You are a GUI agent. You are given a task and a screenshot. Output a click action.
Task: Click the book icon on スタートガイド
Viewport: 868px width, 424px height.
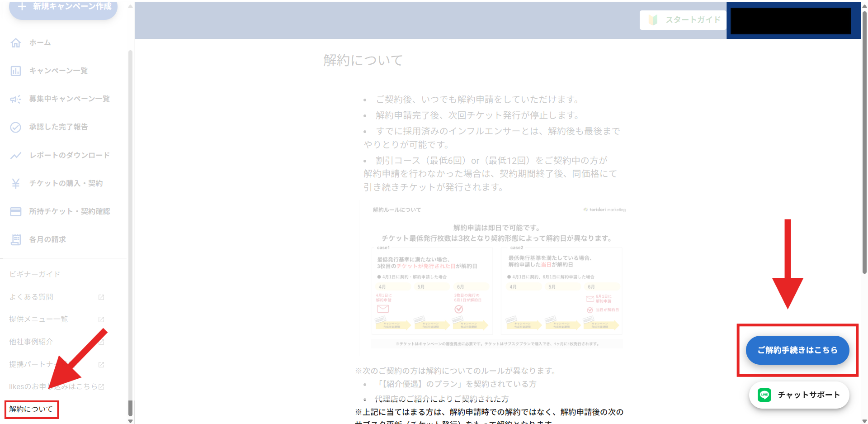click(654, 20)
